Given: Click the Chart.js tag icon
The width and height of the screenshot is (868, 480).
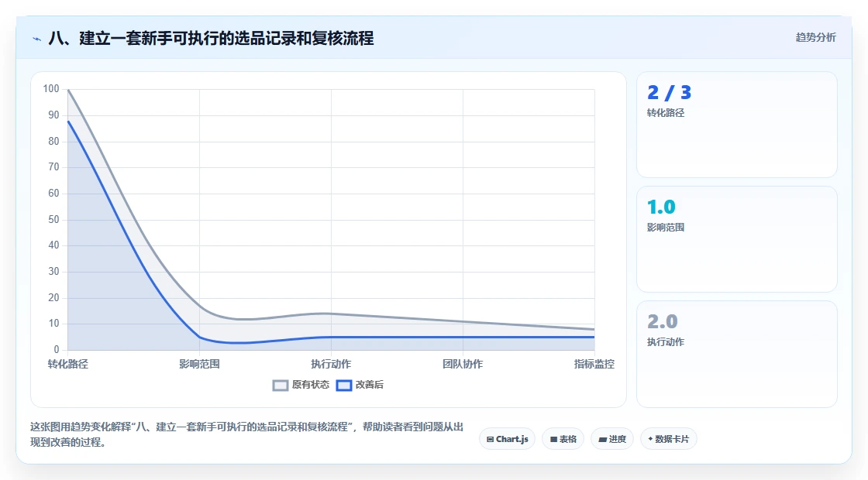Looking at the screenshot, I should [490, 440].
